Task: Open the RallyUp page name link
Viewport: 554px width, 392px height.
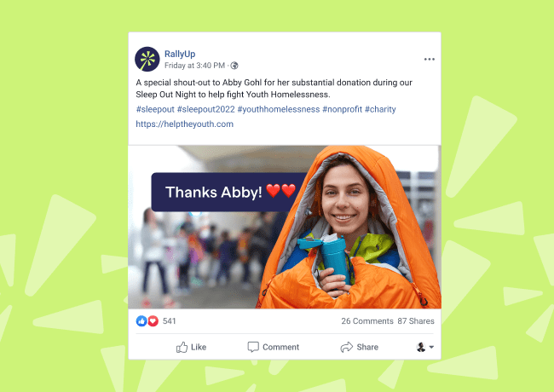Action: (180, 54)
